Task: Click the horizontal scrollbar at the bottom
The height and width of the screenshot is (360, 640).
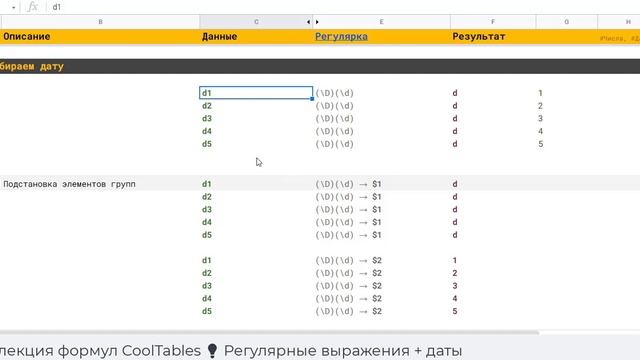Action: tap(269, 333)
